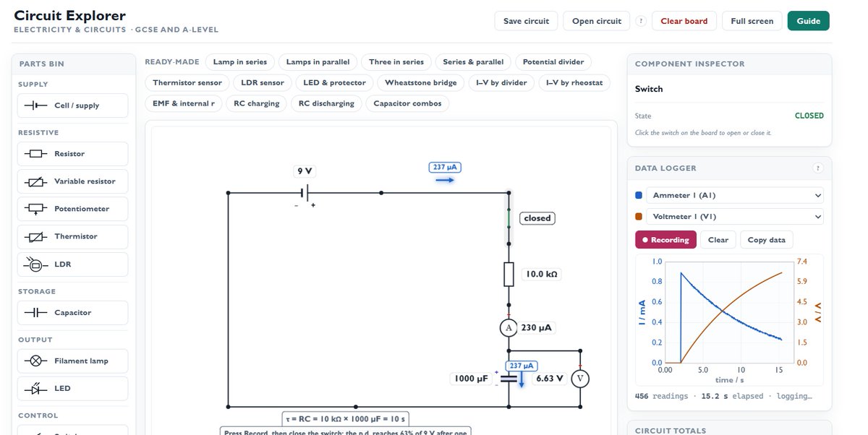Load the RC discharging preset
The width and height of the screenshot is (868, 435).
click(326, 103)
